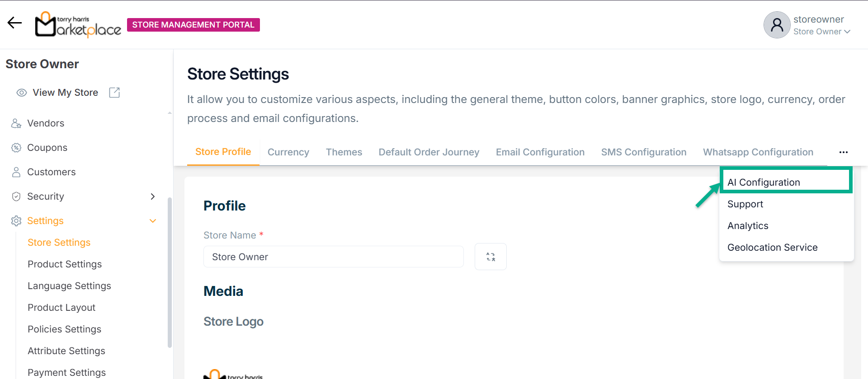Click the Security shield icon
The height and width of the screenshot is (379, 868).
[x=16, y=197]
